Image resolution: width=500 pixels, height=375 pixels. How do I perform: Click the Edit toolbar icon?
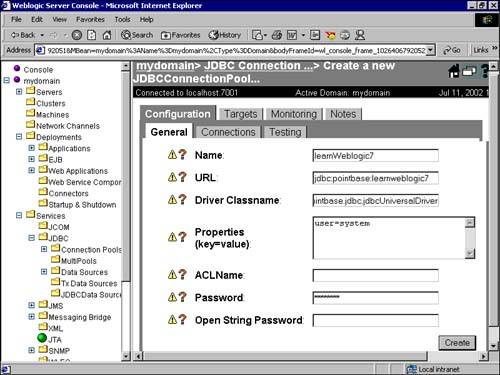292,35
